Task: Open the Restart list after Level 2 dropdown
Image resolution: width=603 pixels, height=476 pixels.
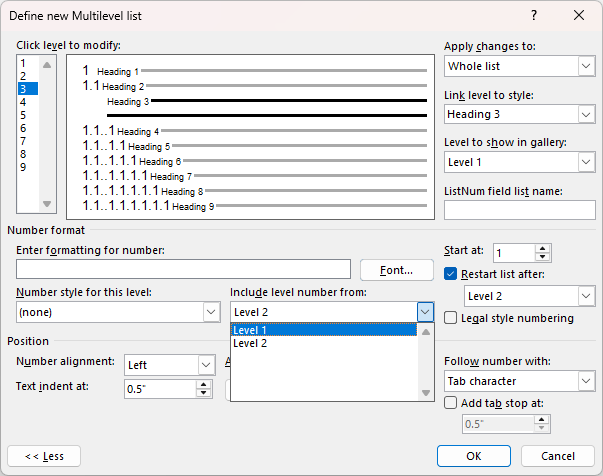Action: pos(586,296)
